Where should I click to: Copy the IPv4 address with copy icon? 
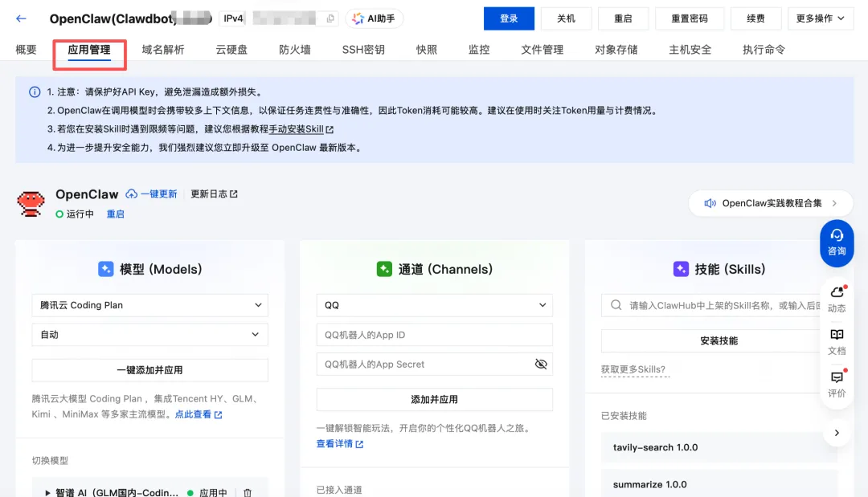click(330, 18)
